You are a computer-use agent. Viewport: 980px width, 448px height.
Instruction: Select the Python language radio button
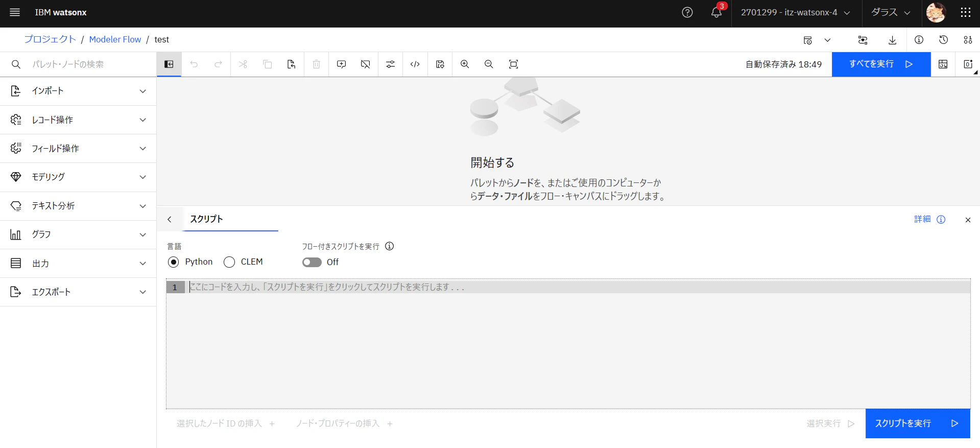174,262
